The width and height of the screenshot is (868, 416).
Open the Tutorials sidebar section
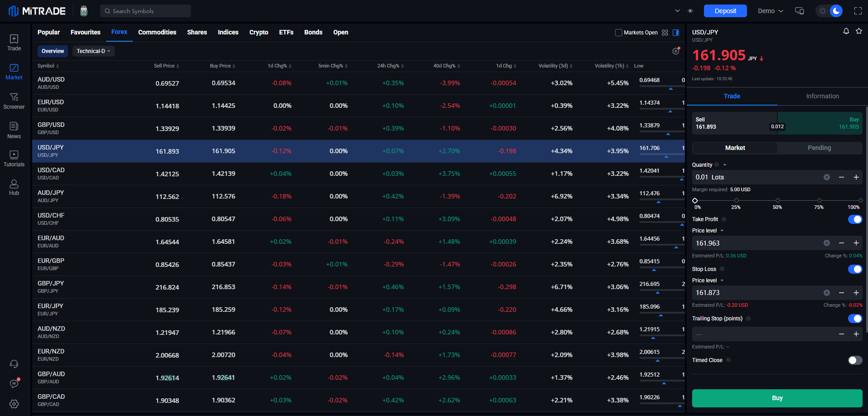tap(14, 159)
